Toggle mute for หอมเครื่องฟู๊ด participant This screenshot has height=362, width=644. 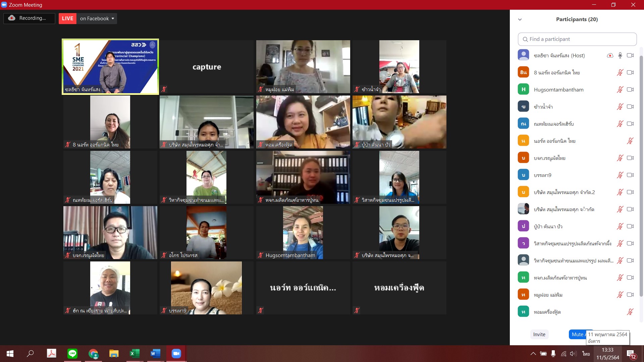[x=630, y=312]
